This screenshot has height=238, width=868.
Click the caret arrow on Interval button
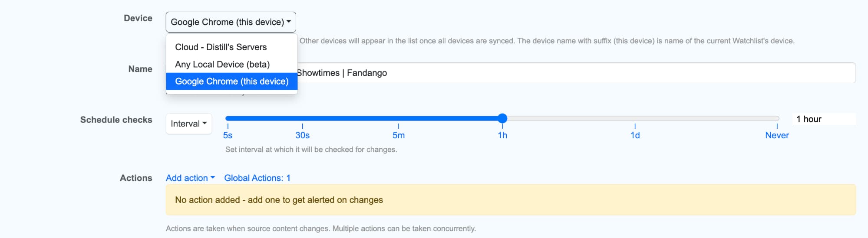click(205, 124)
